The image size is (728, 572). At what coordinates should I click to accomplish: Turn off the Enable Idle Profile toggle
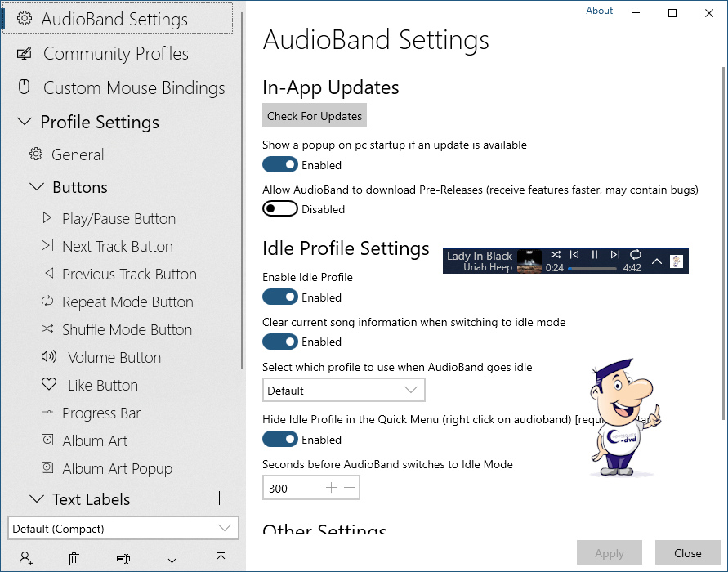279,297
